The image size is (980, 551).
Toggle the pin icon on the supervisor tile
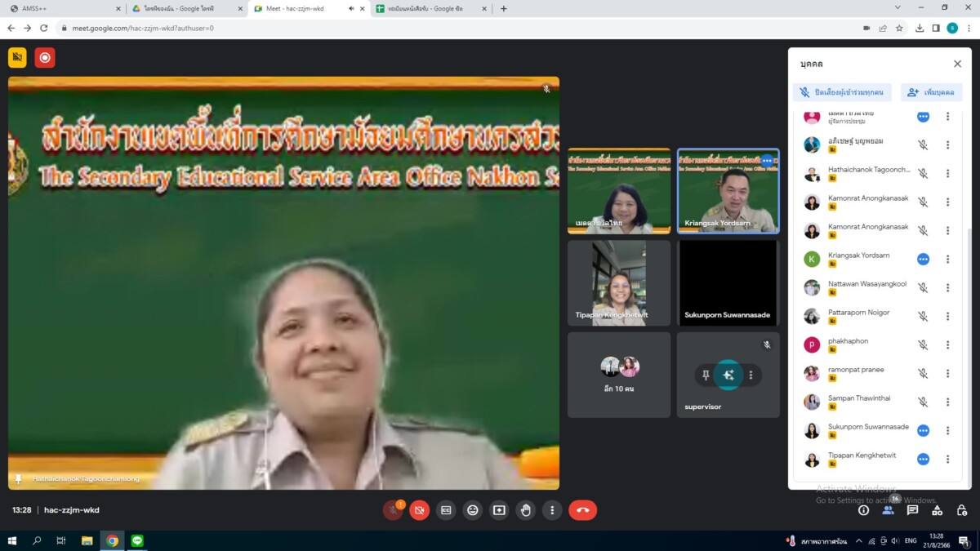pyautogui.click(x=706, y=375)
